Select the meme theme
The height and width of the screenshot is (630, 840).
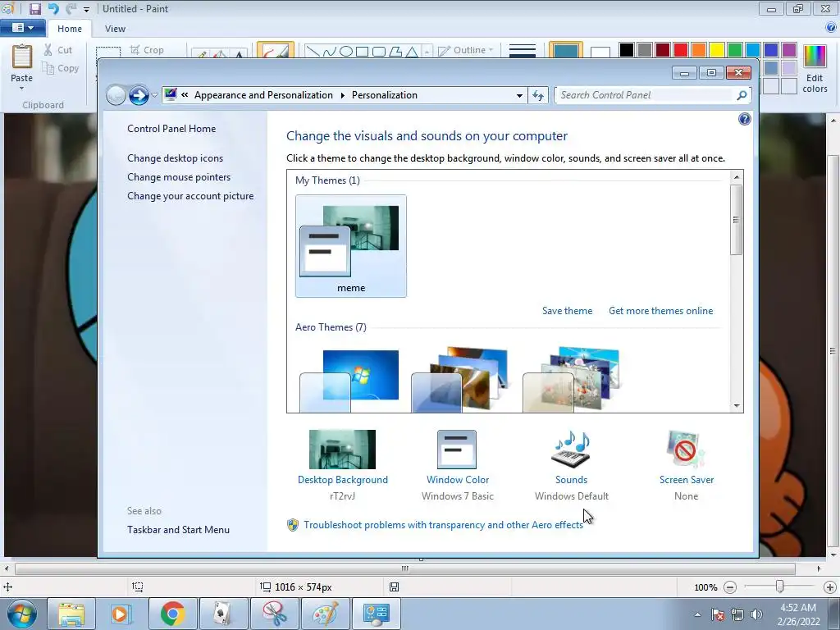pyautogui.click(x=351, y=246)
